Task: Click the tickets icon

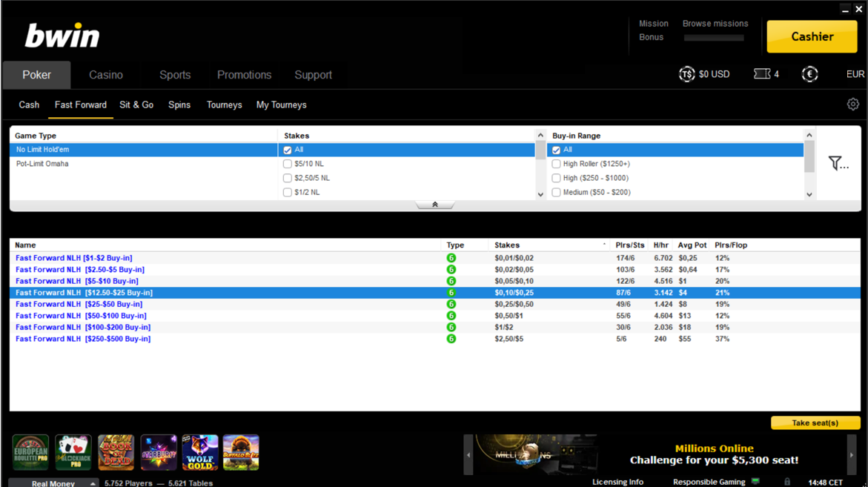Action: click(762, 74)
